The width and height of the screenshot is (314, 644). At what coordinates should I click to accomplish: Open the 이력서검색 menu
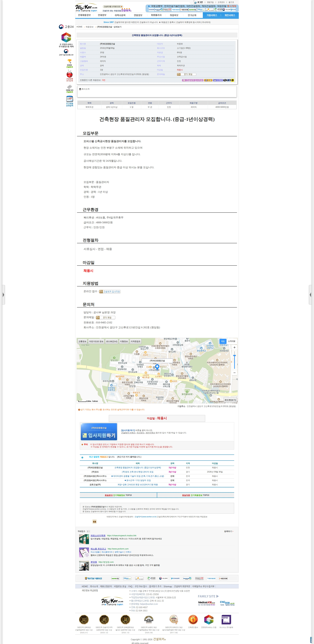point(120,15)
